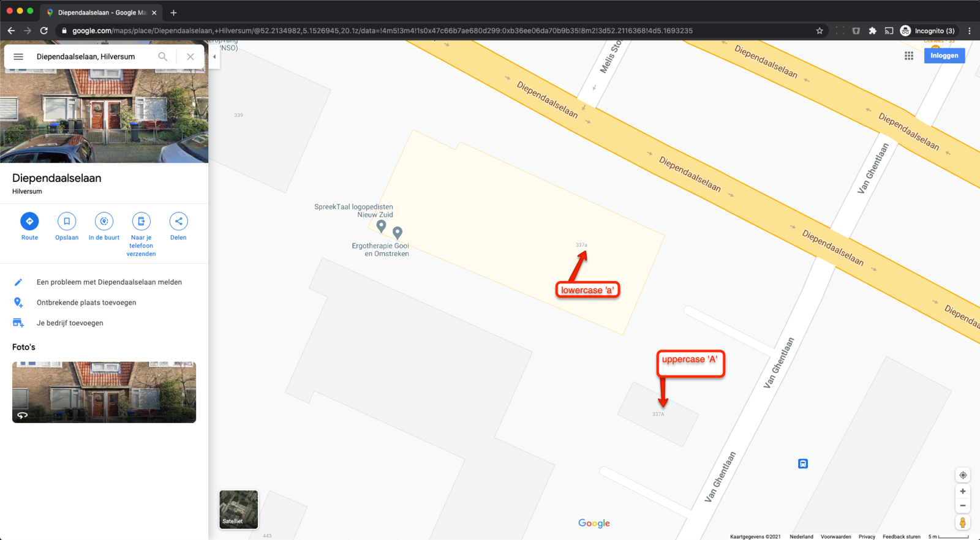Open the Google apps grid

click(x=909, y=56)
